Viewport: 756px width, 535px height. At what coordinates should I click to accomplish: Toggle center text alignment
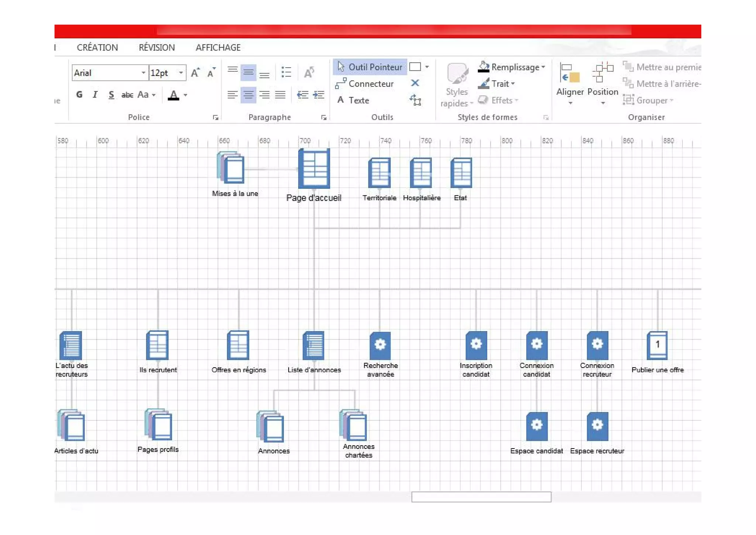click(248, 95)
